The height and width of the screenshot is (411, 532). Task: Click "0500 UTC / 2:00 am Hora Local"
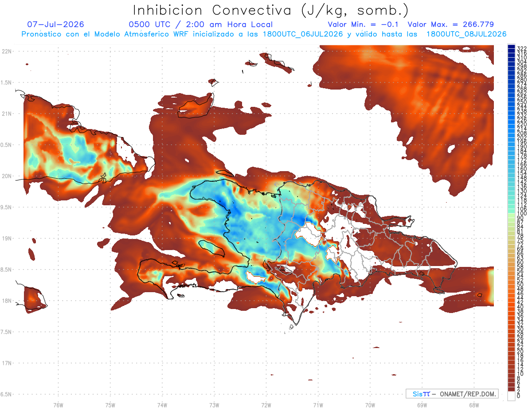200,24
